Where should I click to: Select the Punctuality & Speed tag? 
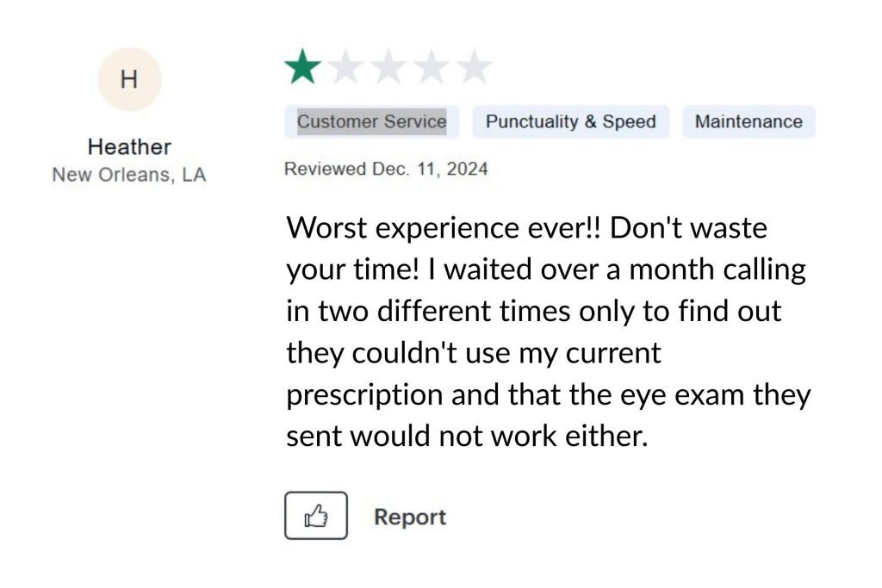570,121
